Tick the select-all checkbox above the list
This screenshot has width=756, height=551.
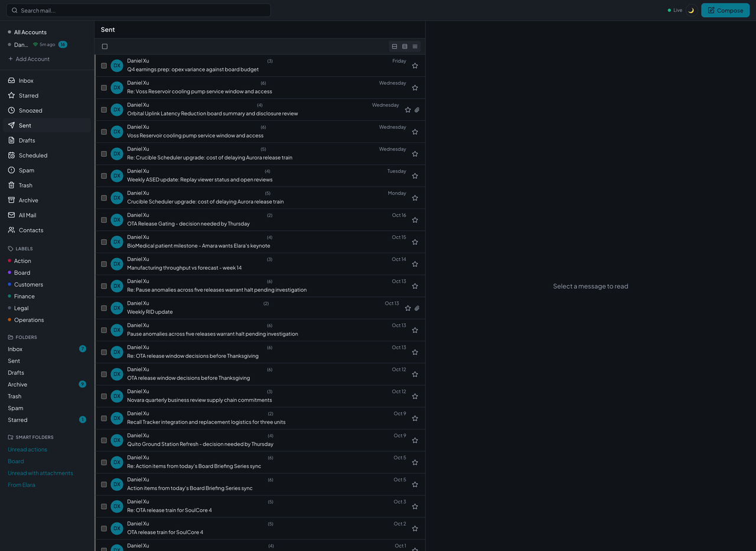105,47
